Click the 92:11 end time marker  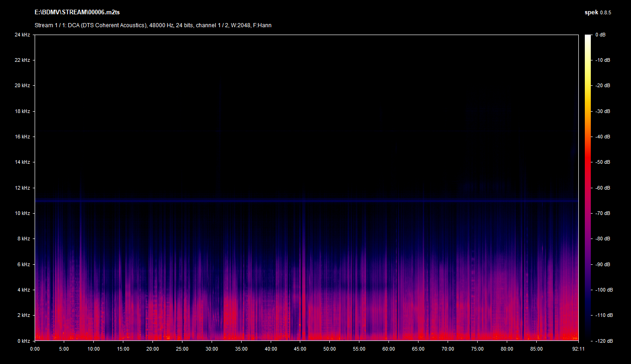point(578,349)
